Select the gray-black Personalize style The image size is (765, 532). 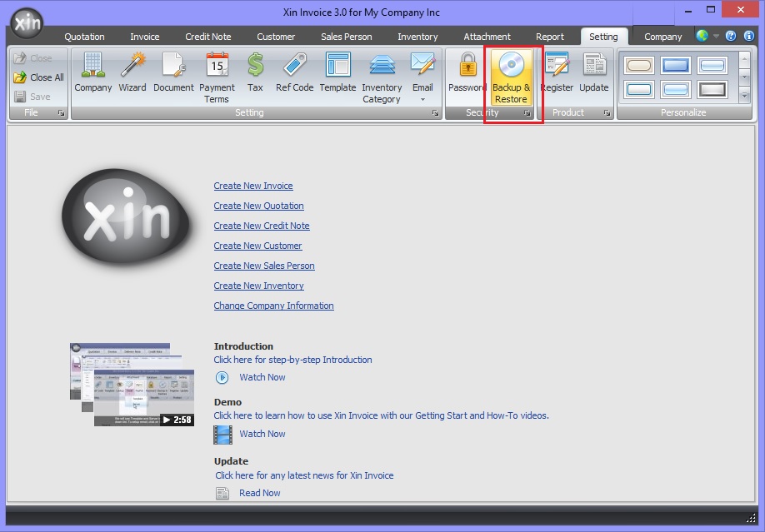pyautogui.click(x=712, y=90)
